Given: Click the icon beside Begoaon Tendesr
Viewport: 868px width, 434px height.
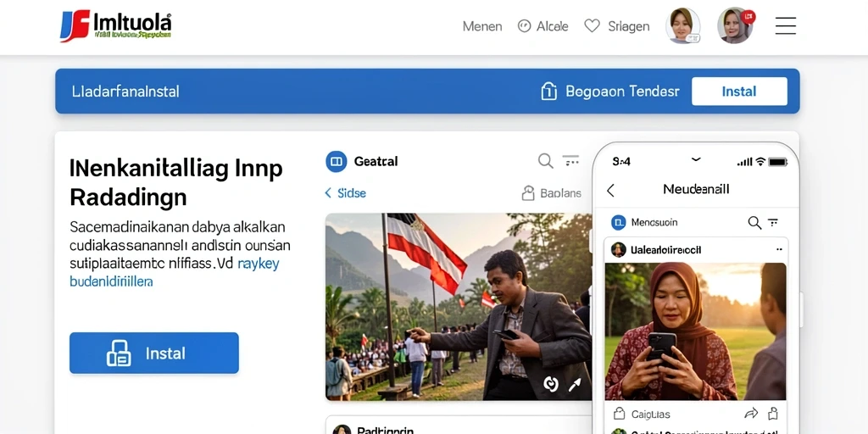Looking at the screenshot, I should point(548,91).
